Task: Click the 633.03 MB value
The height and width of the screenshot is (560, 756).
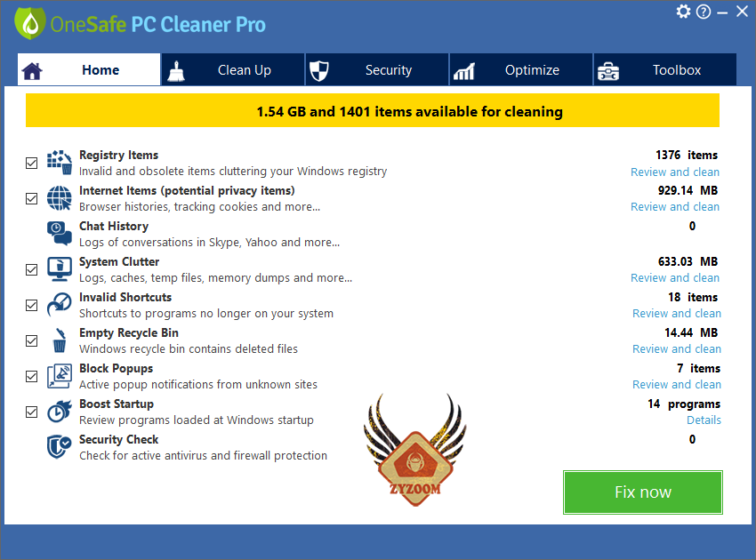Action: coord(688,261)
